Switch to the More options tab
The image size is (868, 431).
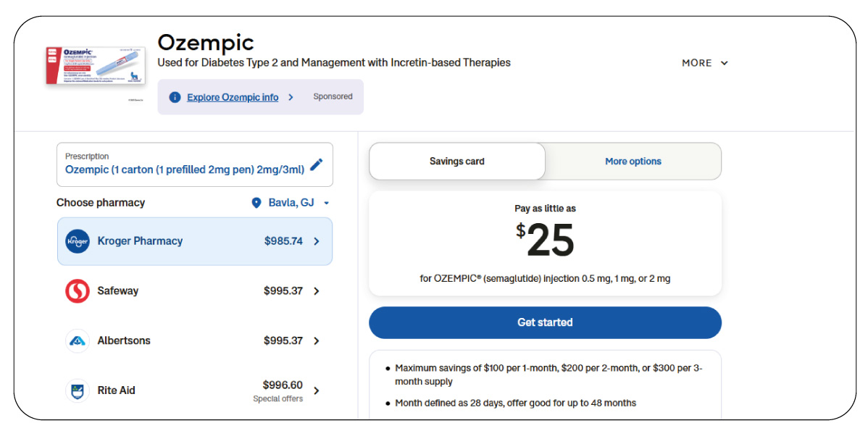coord(633,161)
